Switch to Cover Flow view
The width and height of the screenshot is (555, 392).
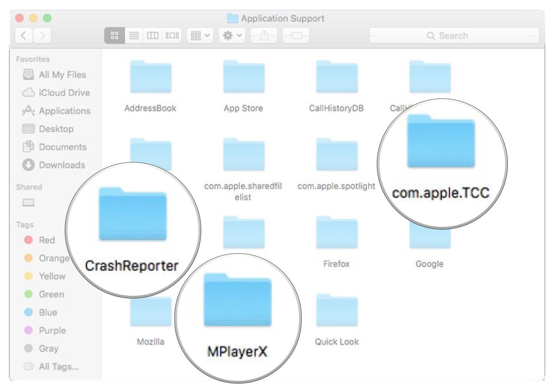172,36
